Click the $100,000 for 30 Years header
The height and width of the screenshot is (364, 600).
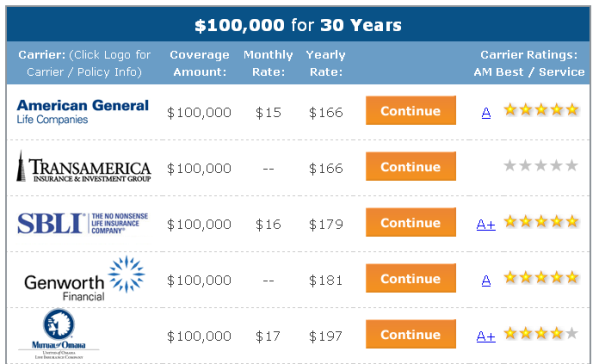pyautogui.click(x=298, y=25)
